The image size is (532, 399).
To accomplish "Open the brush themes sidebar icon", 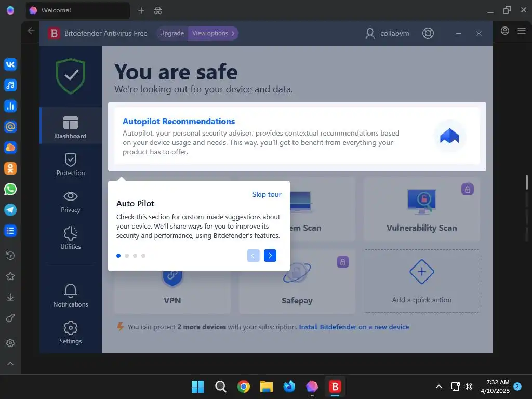I will click(x=10, y=318).
